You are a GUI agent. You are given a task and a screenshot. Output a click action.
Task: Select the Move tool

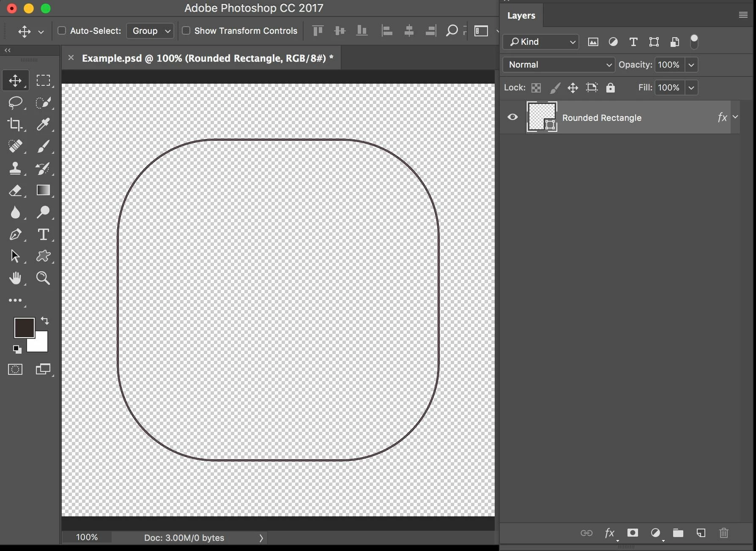tap(15, 80)
